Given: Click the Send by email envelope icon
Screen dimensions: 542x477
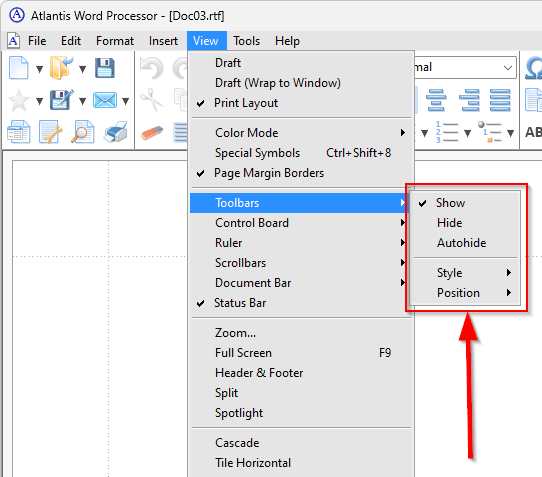Looking at the screenshot, I should (x=105, y=101).
